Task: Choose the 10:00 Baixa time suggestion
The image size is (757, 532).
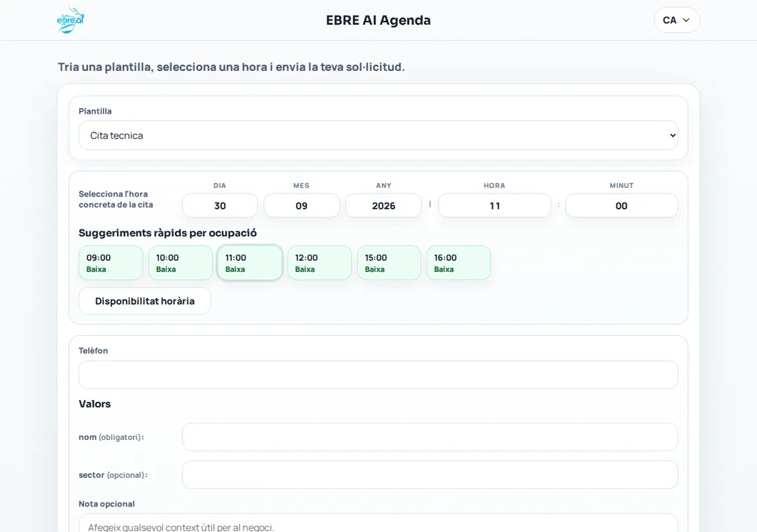Action: click(x=180, y=263)
